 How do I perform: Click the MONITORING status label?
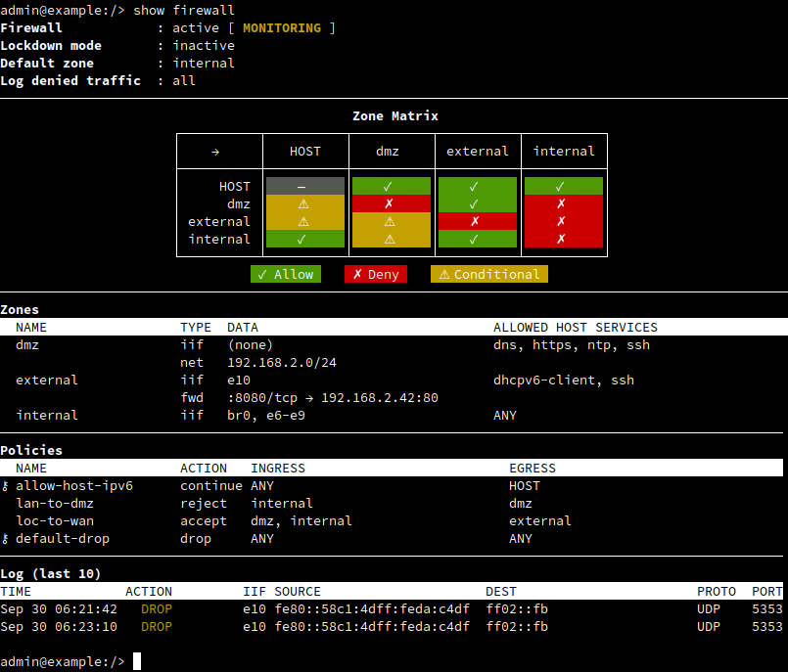point(281,28)
